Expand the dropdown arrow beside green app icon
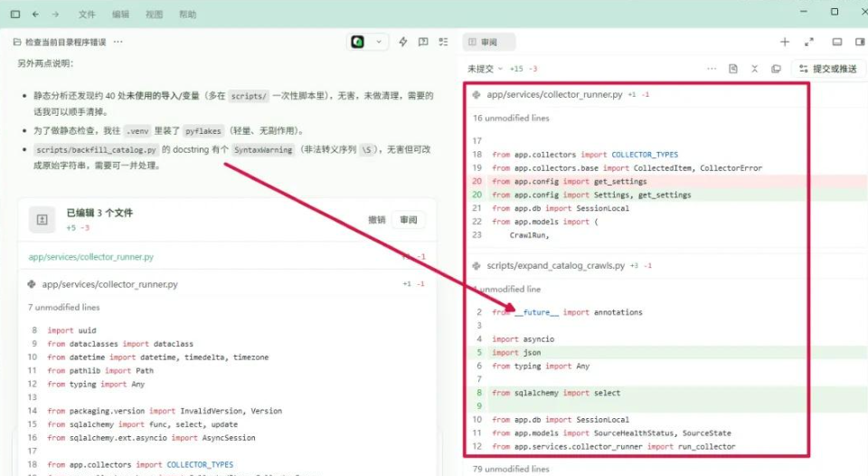The width and height of the screenshot is (868, 476). pyautogui.click(x=379, y=42)
